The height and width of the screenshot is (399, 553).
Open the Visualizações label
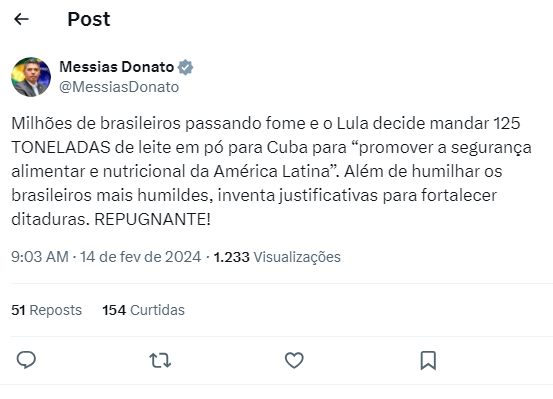(x=297, y=257)
